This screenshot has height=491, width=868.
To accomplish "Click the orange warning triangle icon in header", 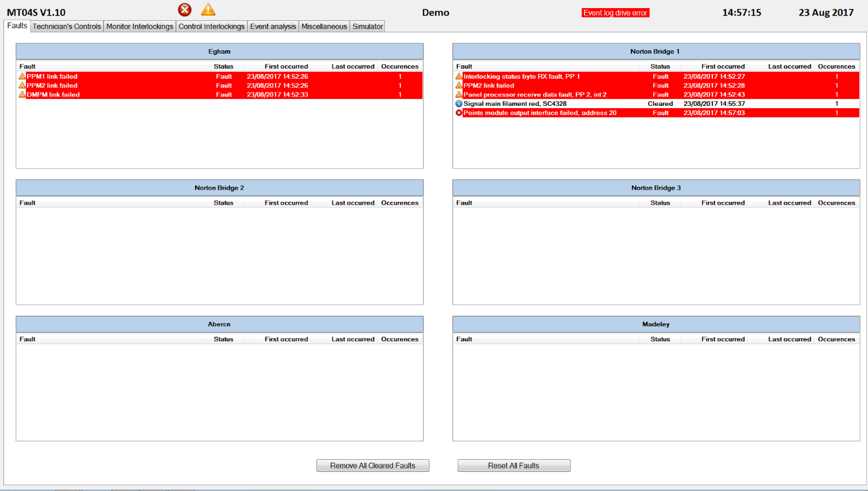I will point(208,9).
